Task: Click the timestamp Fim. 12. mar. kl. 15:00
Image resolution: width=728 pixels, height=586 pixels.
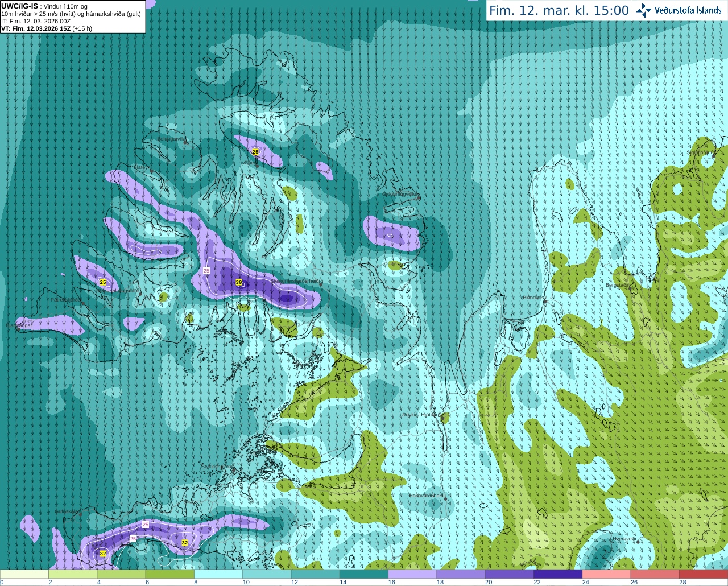Action: (x=559, y=10)
